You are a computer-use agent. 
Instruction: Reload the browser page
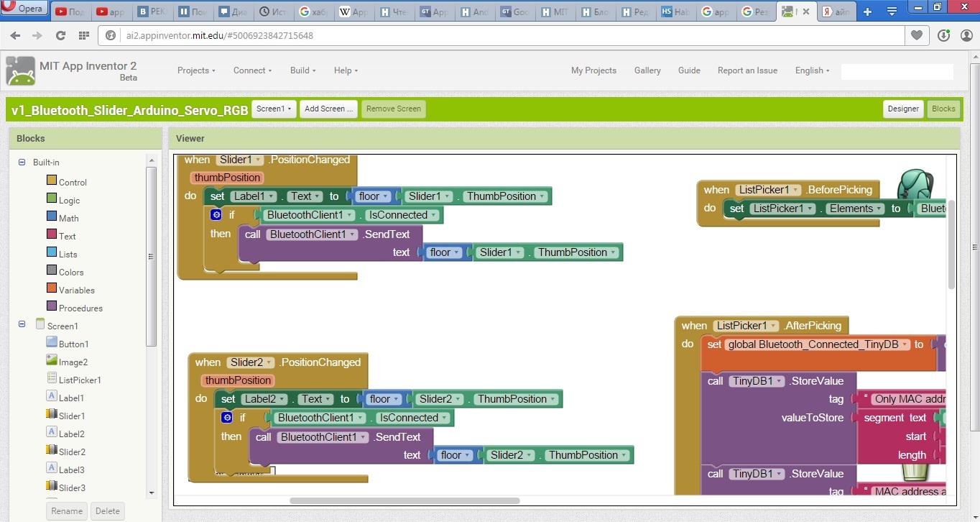(x=60, y=35)
